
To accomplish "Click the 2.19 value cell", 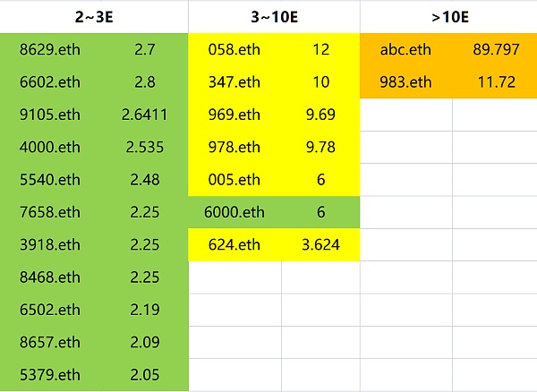I will coord(144,309).
